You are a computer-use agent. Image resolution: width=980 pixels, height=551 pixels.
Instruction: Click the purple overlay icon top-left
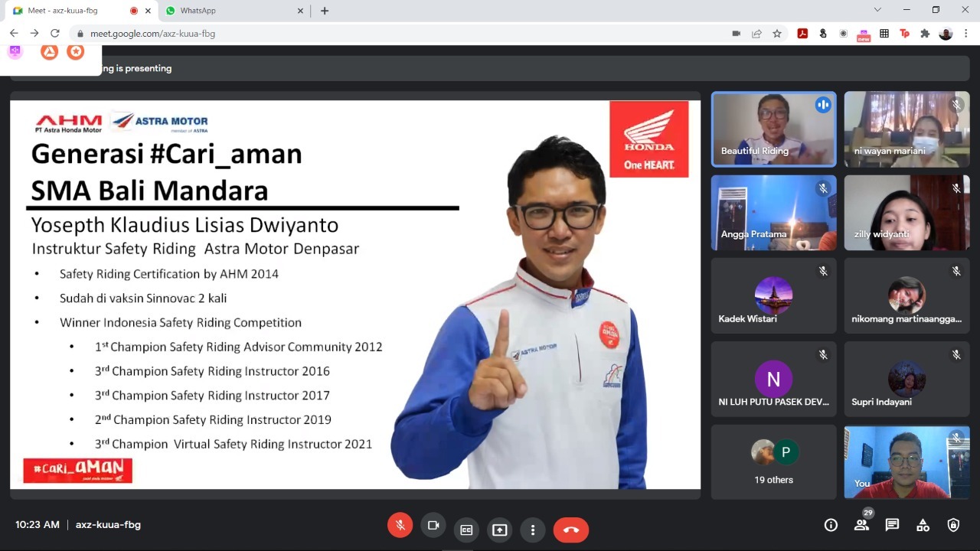15,51
